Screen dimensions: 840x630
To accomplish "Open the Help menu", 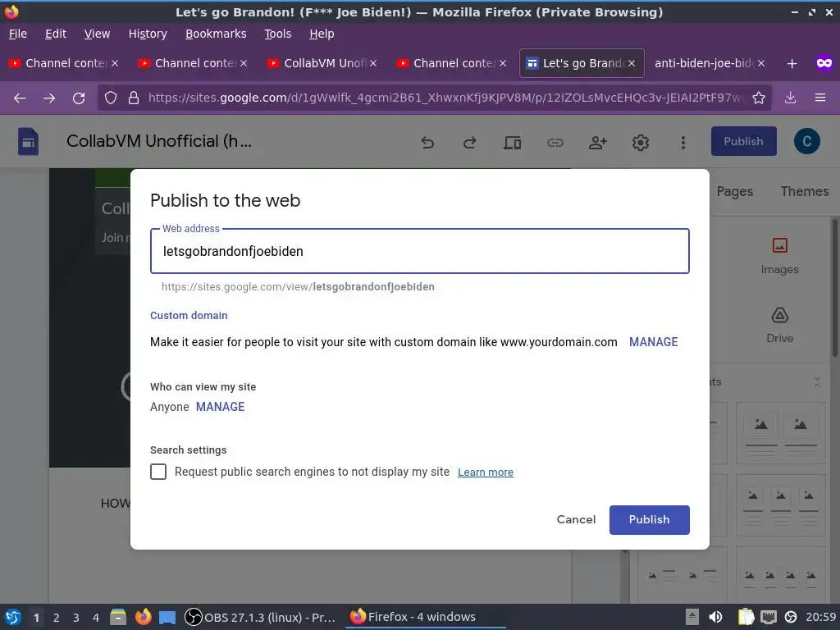I will (x=322, y=34).
